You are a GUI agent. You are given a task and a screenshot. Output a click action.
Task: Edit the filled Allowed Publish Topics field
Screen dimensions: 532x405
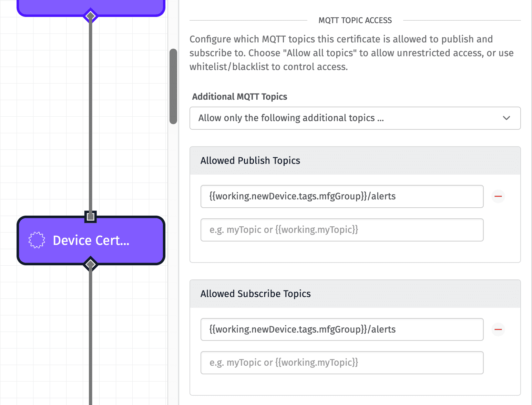pos(342,196)
